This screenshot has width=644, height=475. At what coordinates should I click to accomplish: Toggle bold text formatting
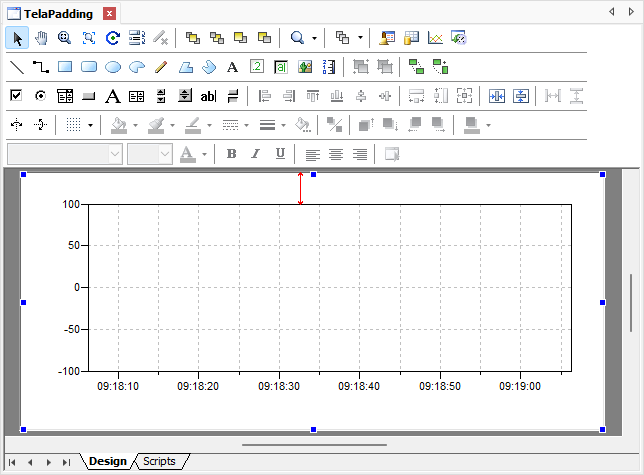click(x=231, y=154)
